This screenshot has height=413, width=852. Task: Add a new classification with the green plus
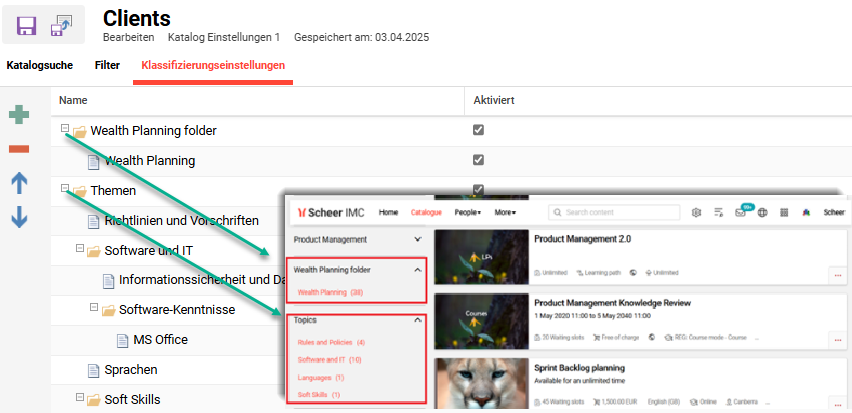point(19,115)
